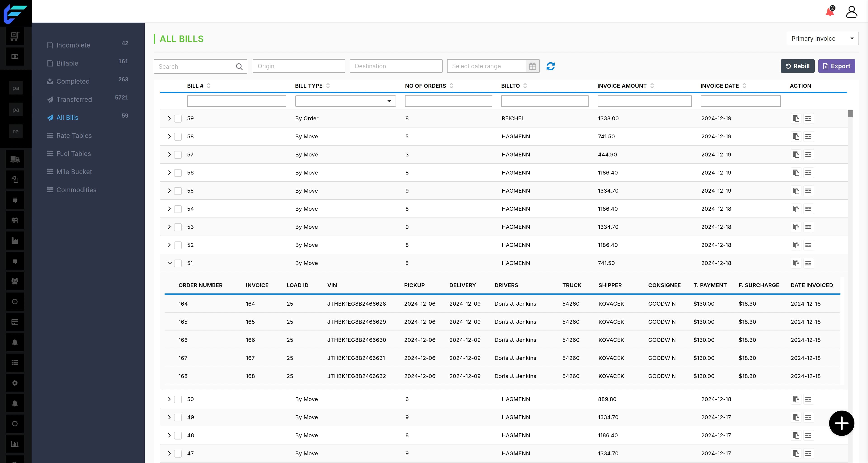Click the copy icon for bill 59
Viewport: 868px width, 463px height.
coord(796,119)
